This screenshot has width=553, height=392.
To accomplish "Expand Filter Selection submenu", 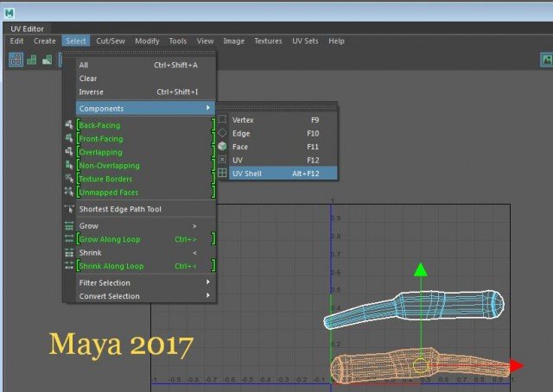I will (145, 282).
